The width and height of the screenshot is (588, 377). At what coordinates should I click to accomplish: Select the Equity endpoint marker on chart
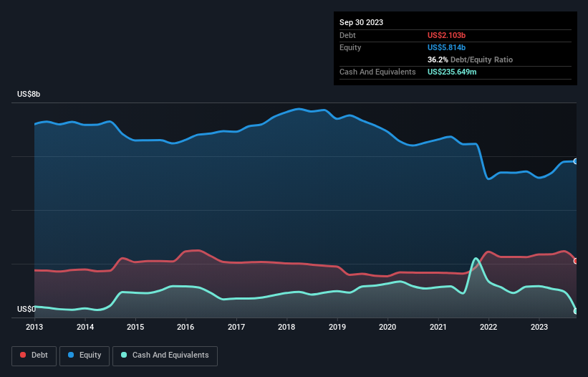click(576, 161)
